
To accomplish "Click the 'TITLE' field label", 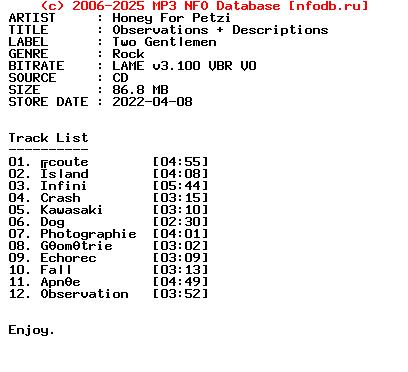I will [x=28, y=30].
